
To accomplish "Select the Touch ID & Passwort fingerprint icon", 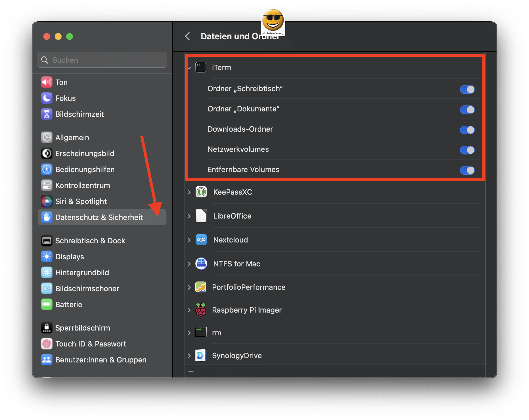I will tap(47, 344).
